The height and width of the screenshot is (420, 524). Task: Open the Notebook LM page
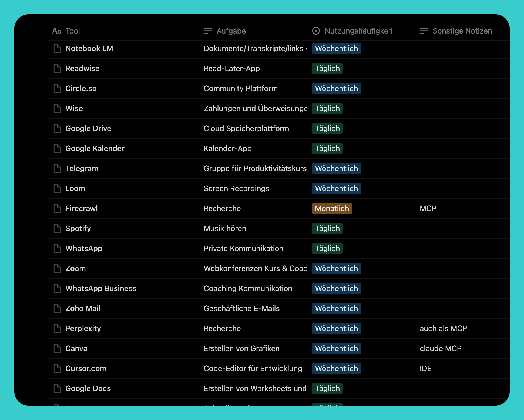(x=89, y=49)
